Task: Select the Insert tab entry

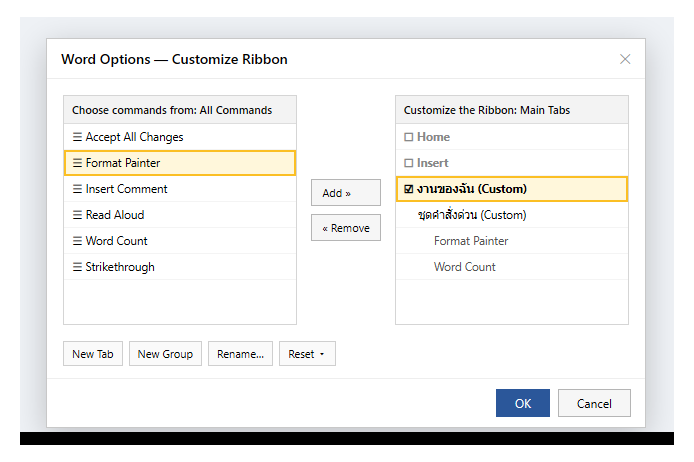Action: (512, 163)
